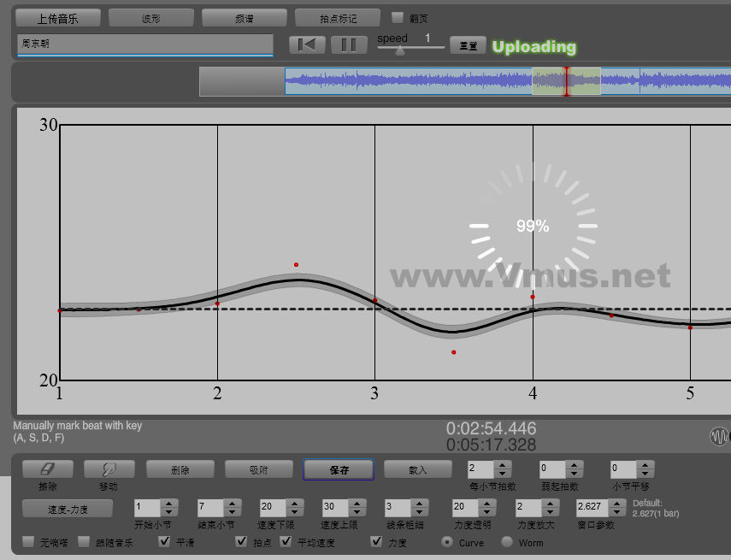Increase the 每小节拍数 stepper value
The height and width of the screenshot is (560, 731).
(503, 465)
